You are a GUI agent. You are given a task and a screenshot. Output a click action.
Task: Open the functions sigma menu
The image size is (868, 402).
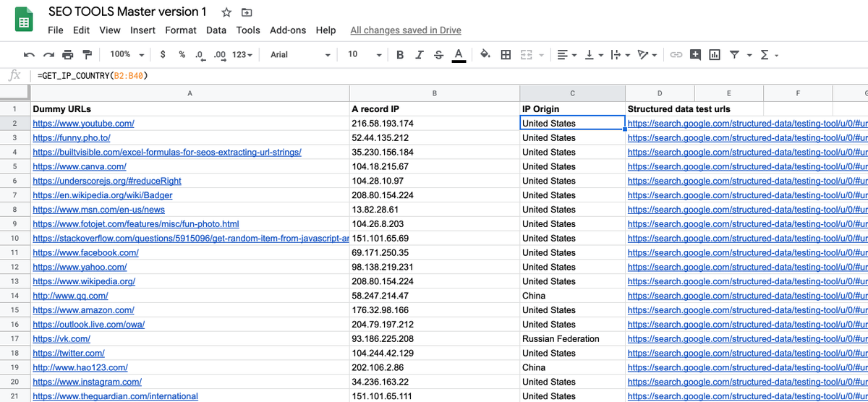(x=769, y=54)
